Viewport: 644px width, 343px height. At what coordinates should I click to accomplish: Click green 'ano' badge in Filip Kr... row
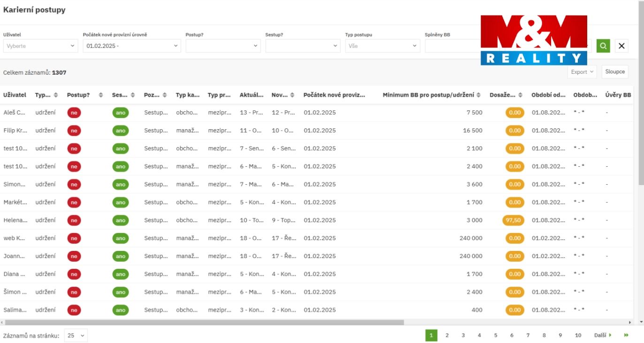click(121, 131)
